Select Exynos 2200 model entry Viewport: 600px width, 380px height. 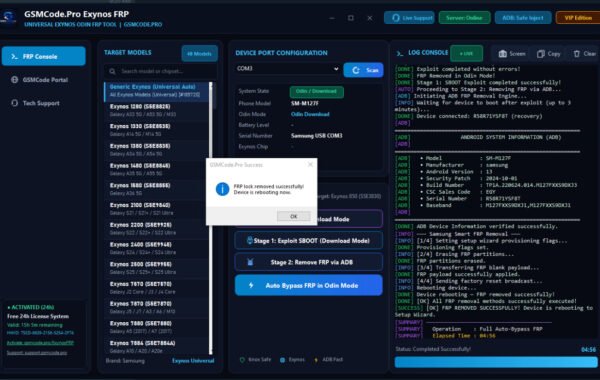[x=156, y=228]
